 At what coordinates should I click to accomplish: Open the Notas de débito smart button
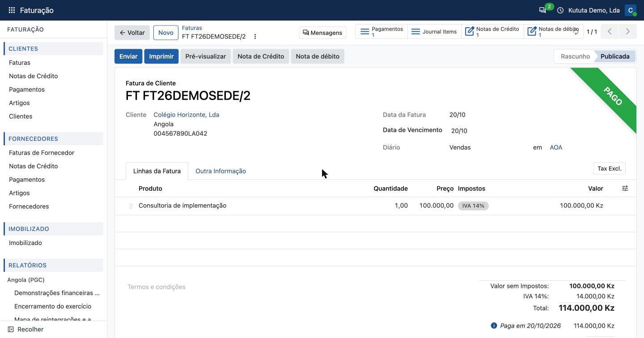[553, 32]
